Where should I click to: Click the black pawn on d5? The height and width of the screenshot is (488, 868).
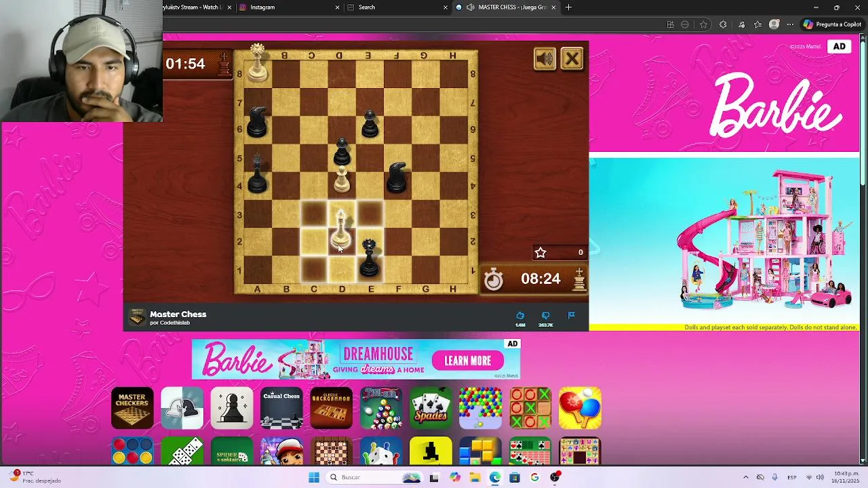[x=342, y=152]
